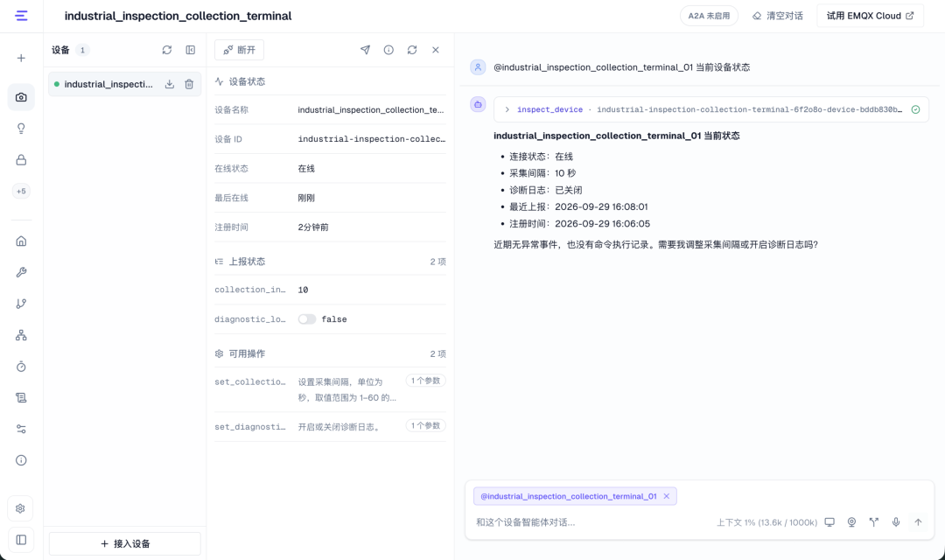The height and width of the screenshot is (560, 945).
Task: Click the 上下文 1% context usage indicator
Action: [766, 522]
